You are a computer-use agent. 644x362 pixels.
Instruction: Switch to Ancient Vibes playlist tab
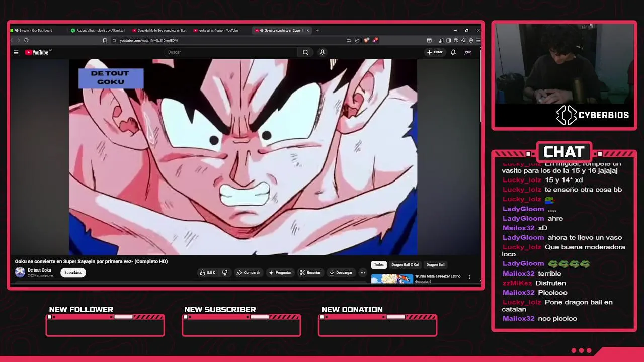(x=98, y=30)
